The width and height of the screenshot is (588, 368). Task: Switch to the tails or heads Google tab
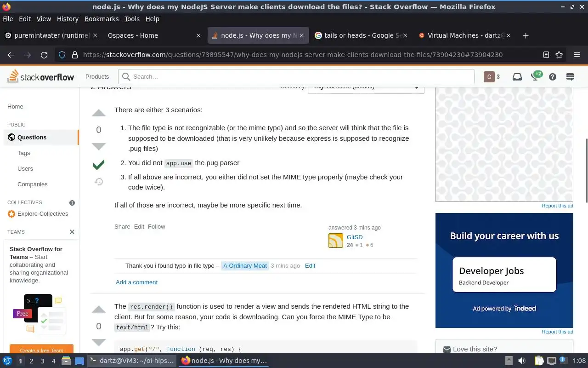361,35
